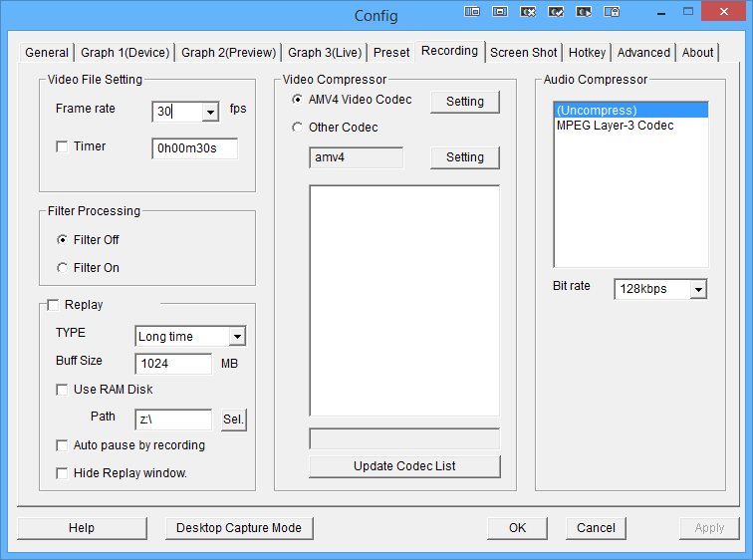Click the Help button
Viewport: 753px width, 560px height.
82,528
